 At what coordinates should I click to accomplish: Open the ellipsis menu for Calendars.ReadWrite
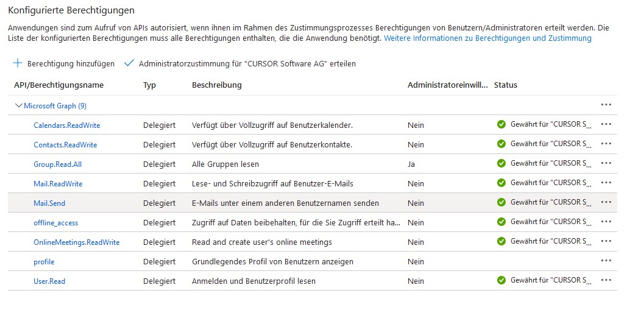[x=606, y=124]
